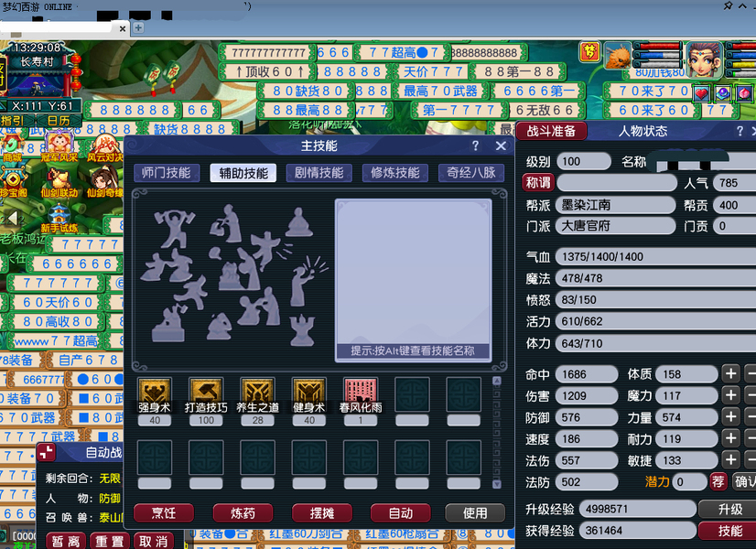Click the '自产678' stall sign
Image resolution: width=756 pixels, height=549 pixels.
point(88,361)
